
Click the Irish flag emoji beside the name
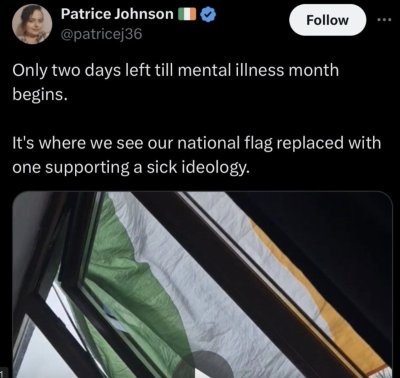tap(188, 14)
